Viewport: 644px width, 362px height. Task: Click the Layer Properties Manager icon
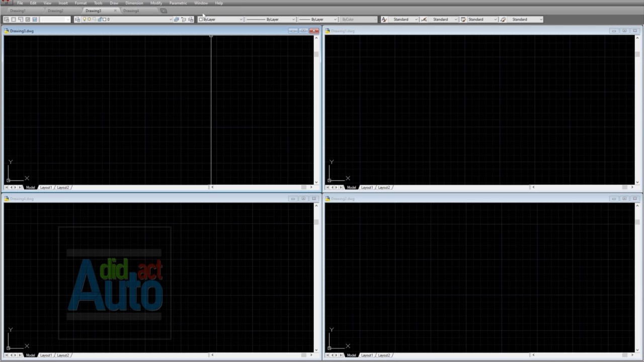pos(77,20)
